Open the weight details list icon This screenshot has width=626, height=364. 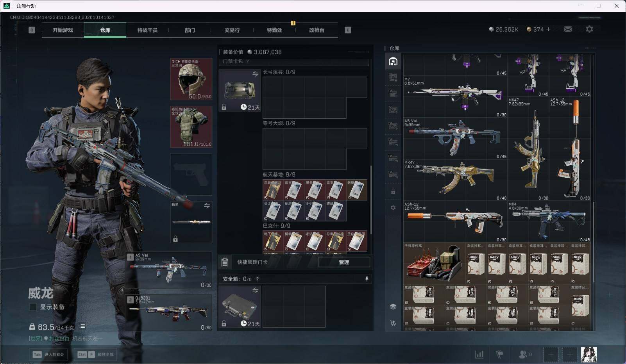pos(82,326)
